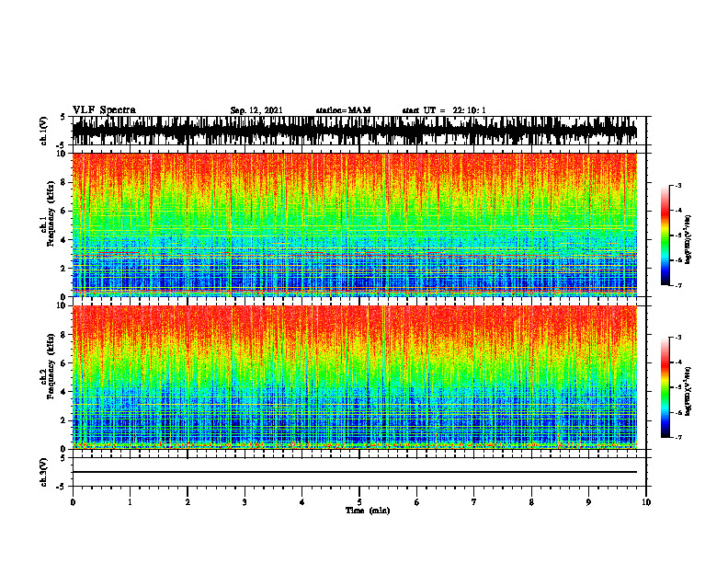Click the time axis tick label "6"

tap(417, 502)
